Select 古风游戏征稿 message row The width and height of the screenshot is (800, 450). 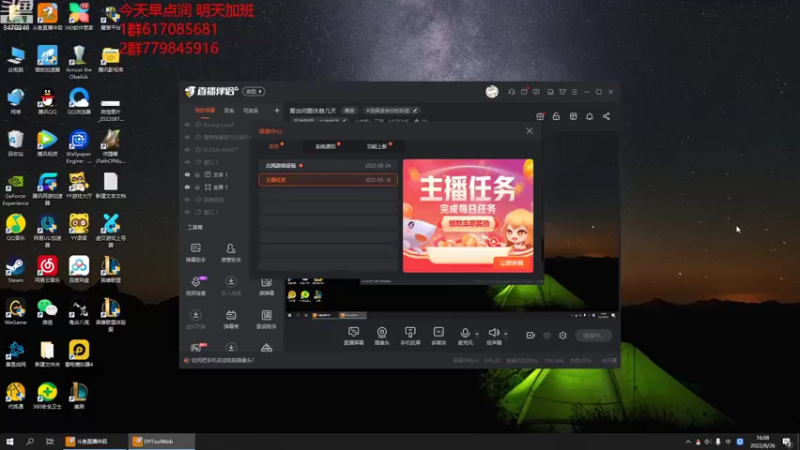tap(328, 166)
